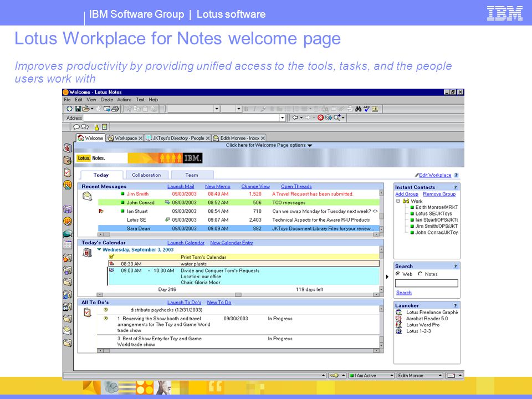
Task: Select Jim Smith/OPS/JKT in Instant Contacts
Action: pos(436,226)
